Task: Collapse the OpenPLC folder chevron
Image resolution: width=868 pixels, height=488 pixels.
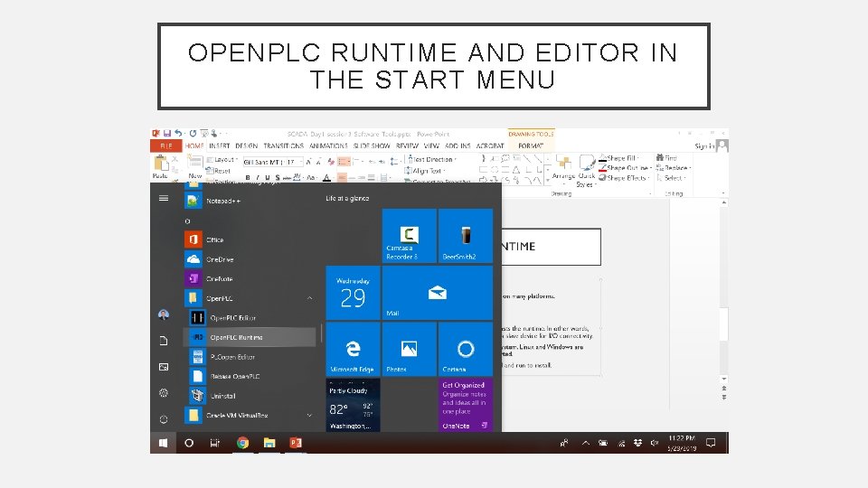Action: [x=309, y=298]
